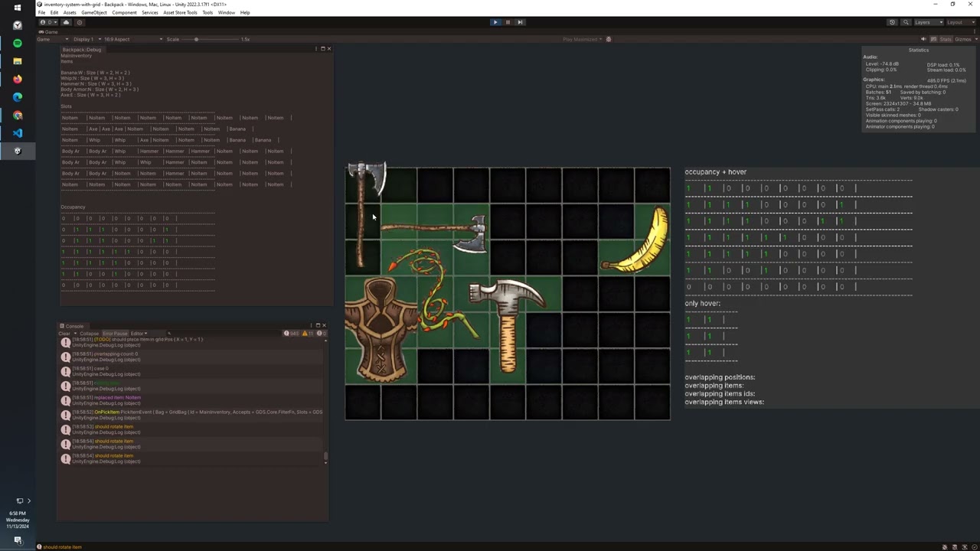980x551 pixels.
Task: Select the Backpack:Debug tab
Action: [81, 50]
